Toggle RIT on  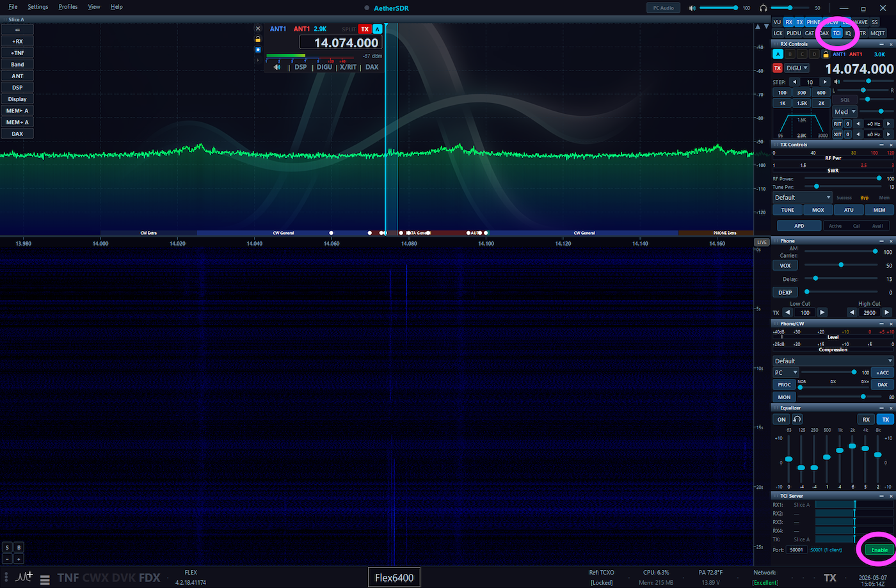pyautogui.click(x=838, y=124)
